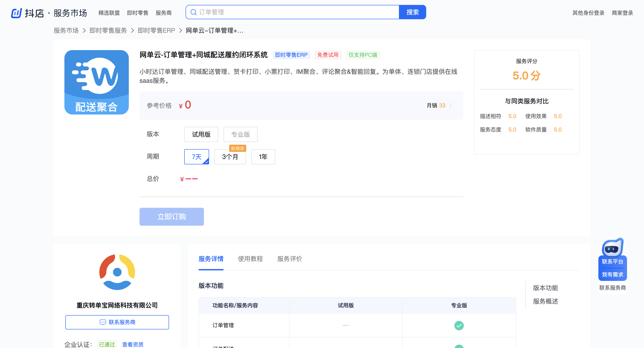This screenshot has height=348, width=644.
Task: Switch to the 服务评价 tab
Action: click(x=290, y=259)
